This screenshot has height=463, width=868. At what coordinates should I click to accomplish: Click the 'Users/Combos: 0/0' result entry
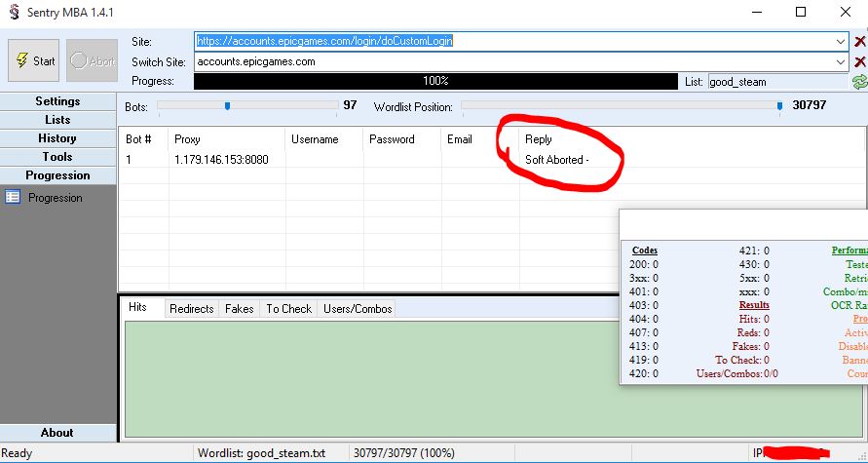click(x=736, y=374)
